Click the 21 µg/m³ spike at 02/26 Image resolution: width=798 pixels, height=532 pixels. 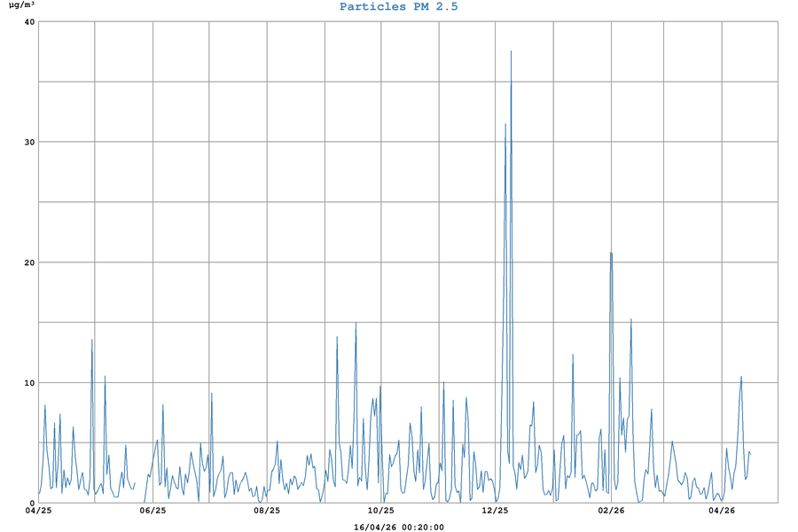tap(611, 254)
